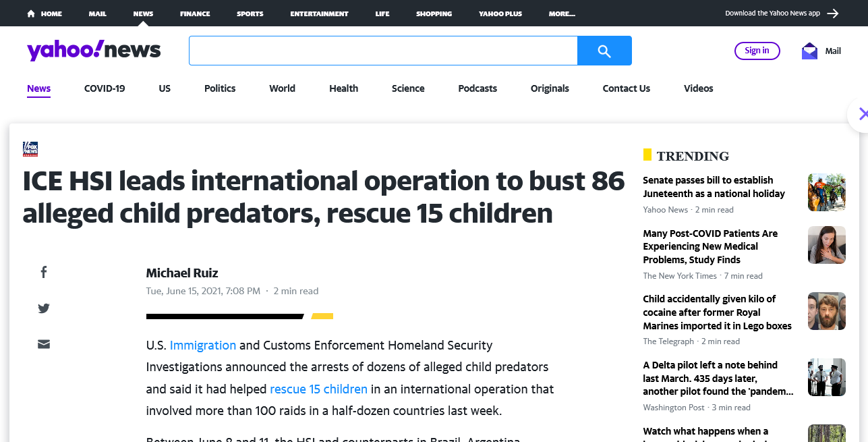Image resolution: width=868 pixels, height=442 pixels.
Task: Close the article panel with X
Action: 863,114
